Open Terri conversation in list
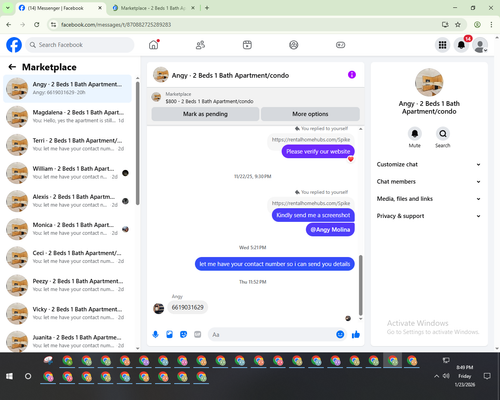500x400 pixels. 68,144
